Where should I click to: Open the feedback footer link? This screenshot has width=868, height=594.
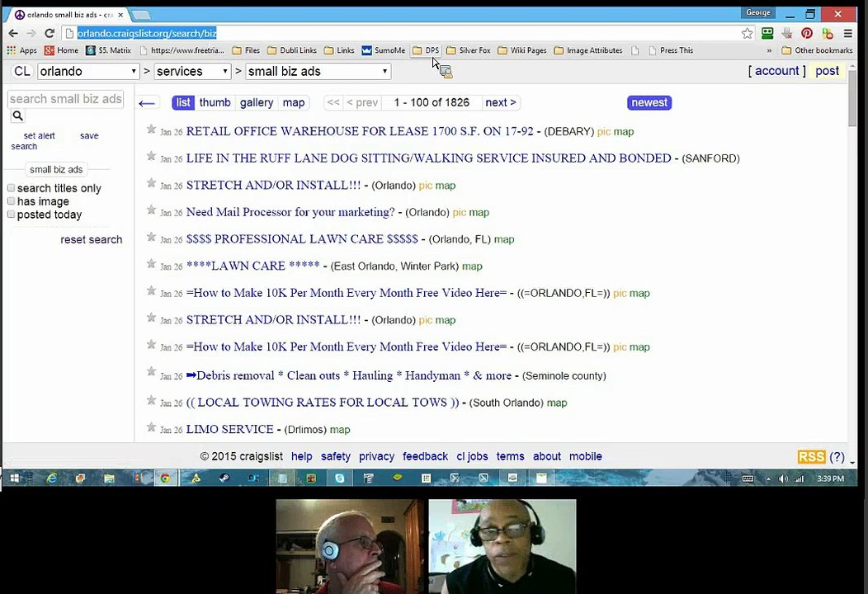pyautogui.click(x=425, y=457)
